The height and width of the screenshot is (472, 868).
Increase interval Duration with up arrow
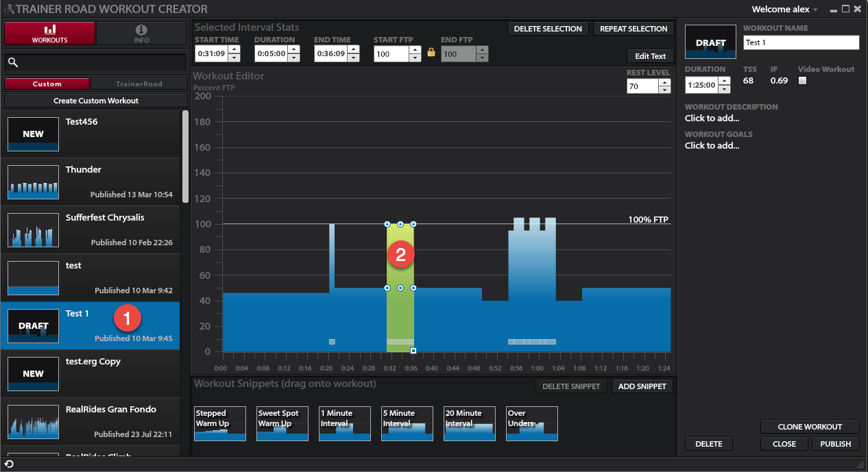(x=293, y=49)
